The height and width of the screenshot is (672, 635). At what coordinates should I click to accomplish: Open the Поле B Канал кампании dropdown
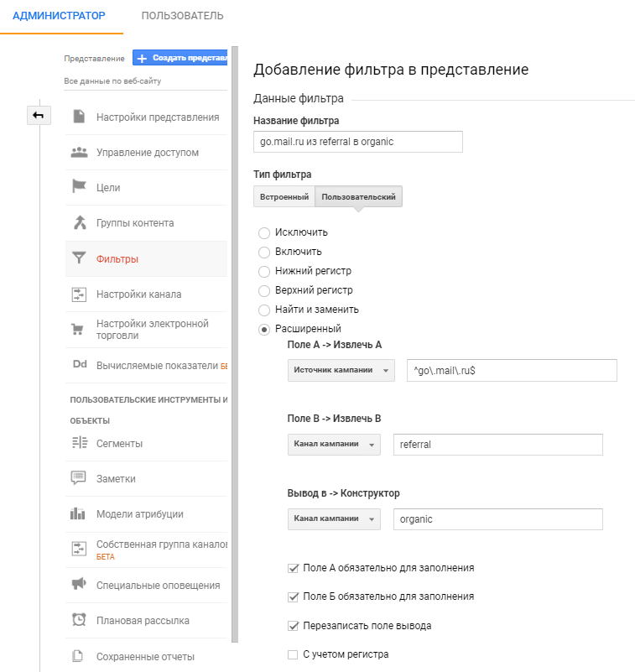coord(334,444)
